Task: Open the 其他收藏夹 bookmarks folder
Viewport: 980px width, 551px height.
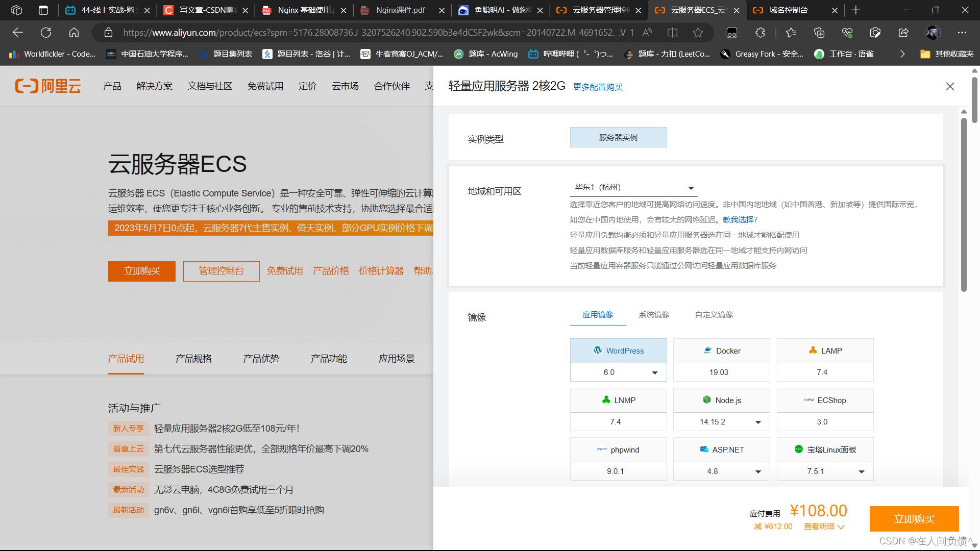Action: [947, 54]
